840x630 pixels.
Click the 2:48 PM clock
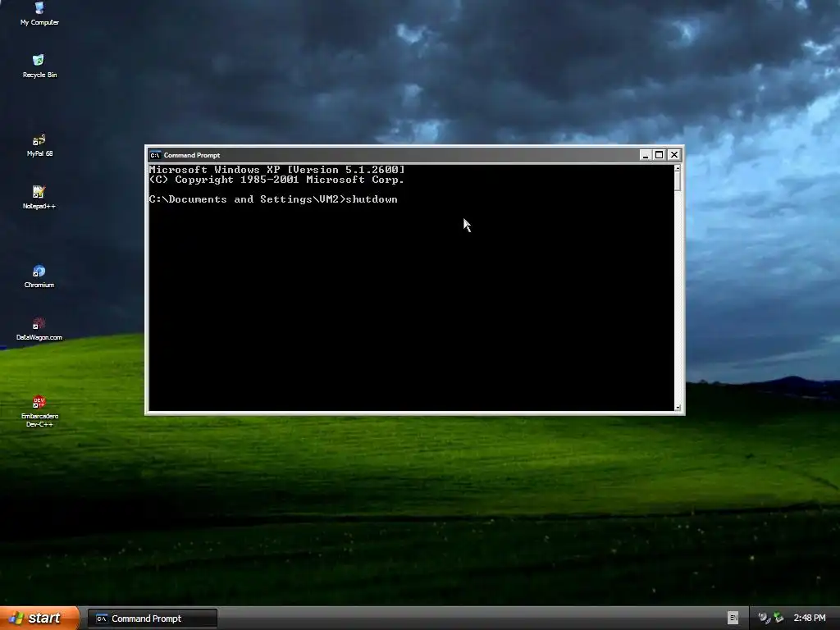tap(810, 618)
